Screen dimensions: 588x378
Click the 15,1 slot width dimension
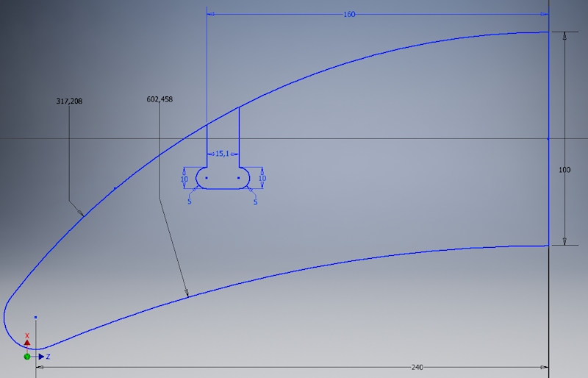pos(222,154)
